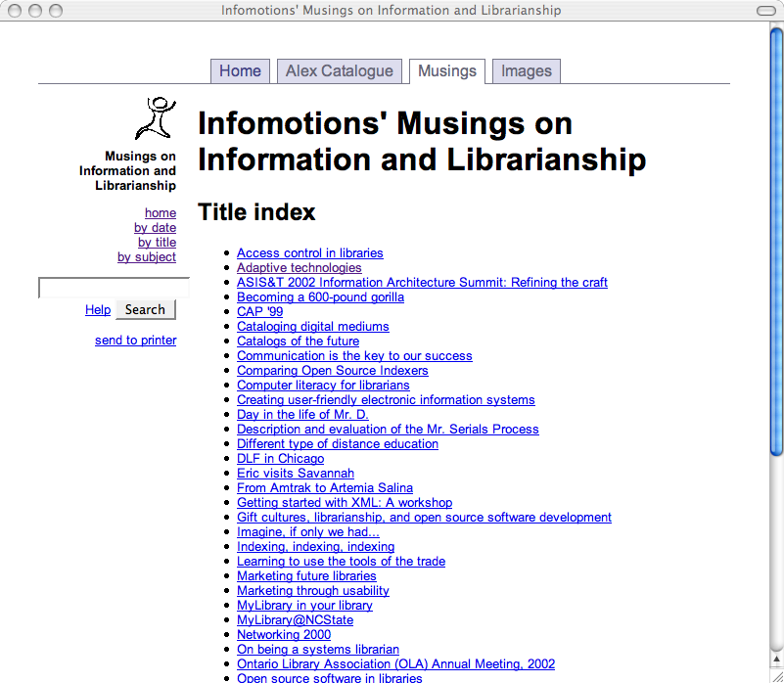The image size is (784, 683).
Task: Click the send to printer link
Action: tap(135, 341)
